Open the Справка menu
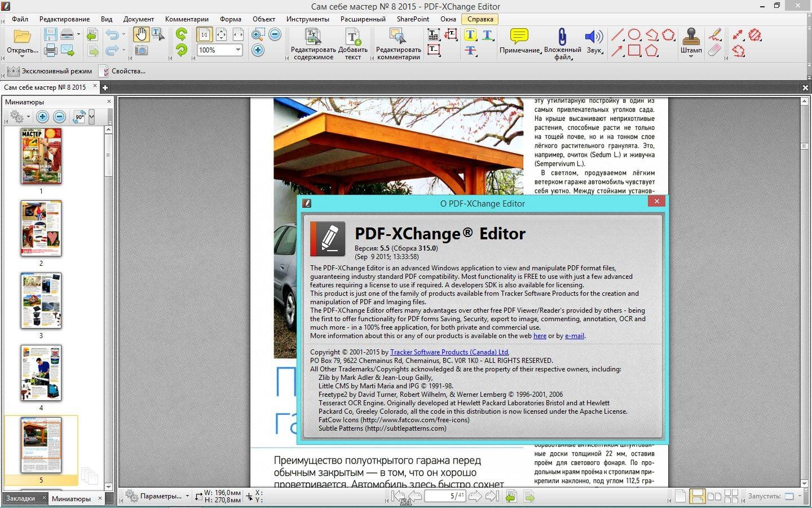The image size is (812, 508). pos(480,19)
